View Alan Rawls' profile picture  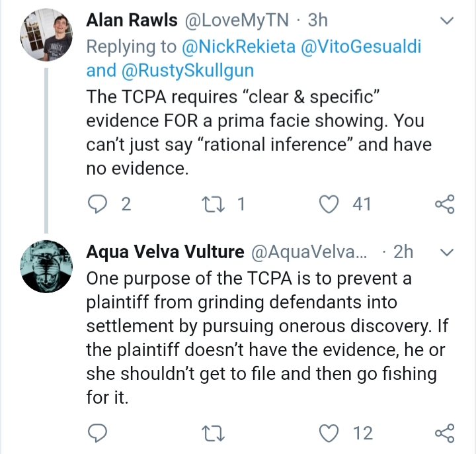pyautogui.click(x=46, y=34)
